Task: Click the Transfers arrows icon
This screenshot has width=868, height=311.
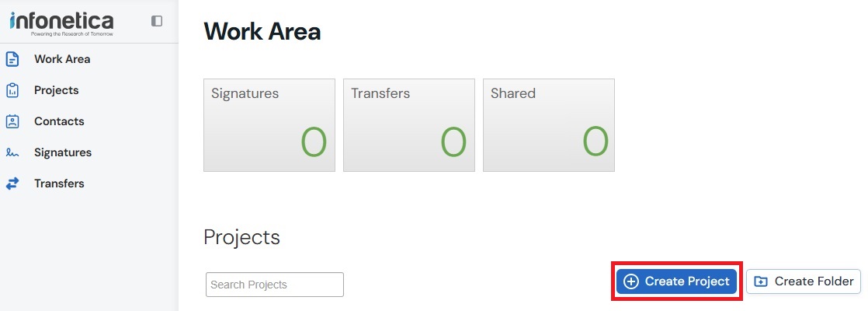Action: tap(12, 184)
